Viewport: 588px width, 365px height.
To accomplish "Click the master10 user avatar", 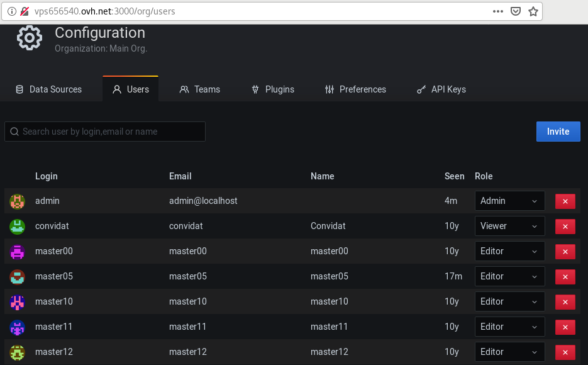I will 17,302.
